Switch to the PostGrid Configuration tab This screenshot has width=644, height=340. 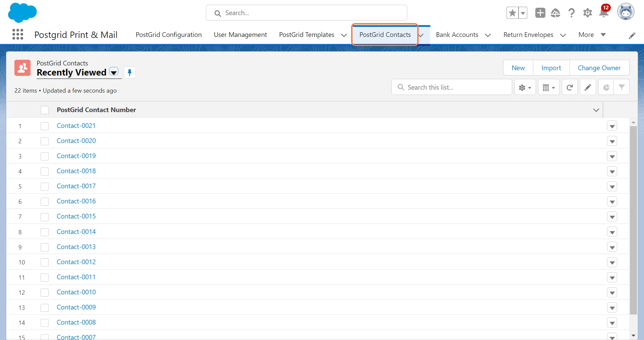click(x=169, y=35)
